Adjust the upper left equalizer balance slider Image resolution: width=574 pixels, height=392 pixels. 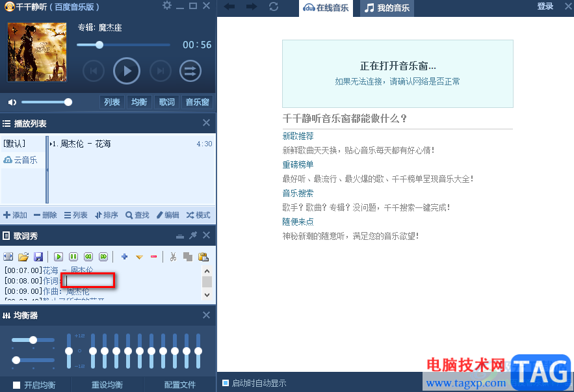coord(33,340)
